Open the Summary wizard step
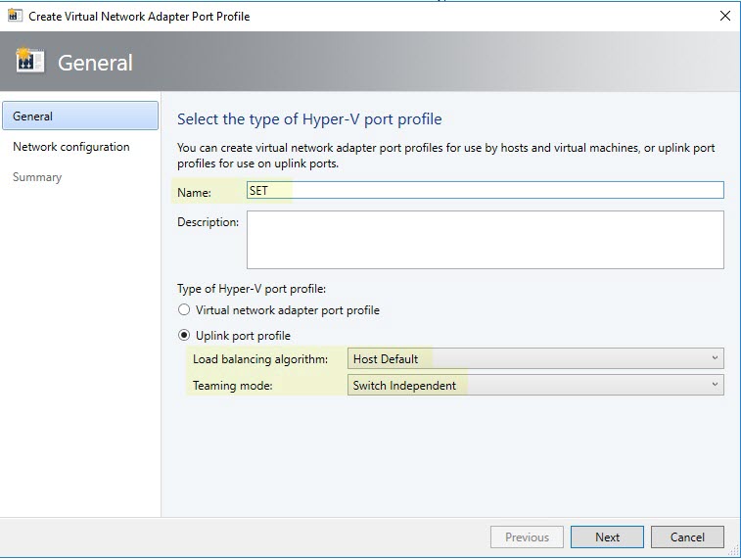The width and height of the screenshot is (741, 560). [x=37, y=177]
